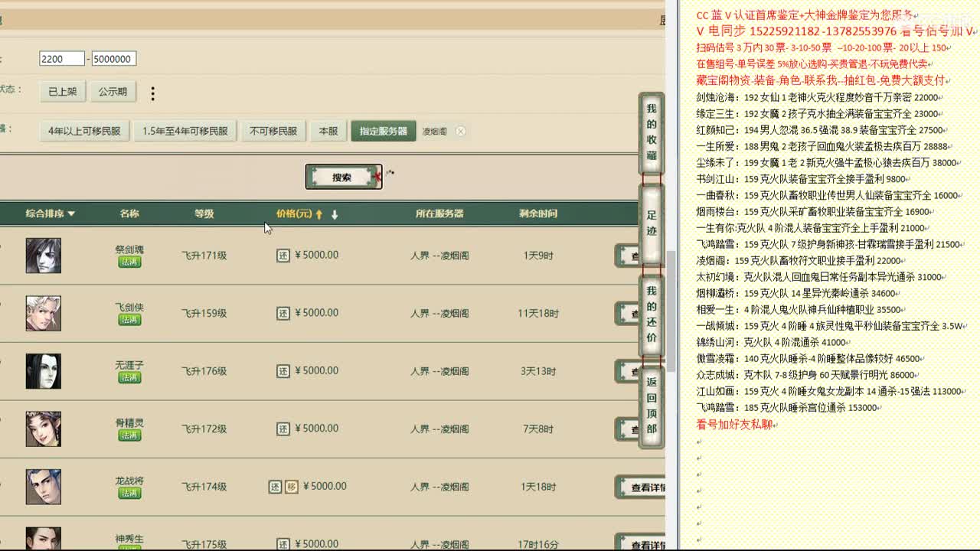Toggle the 不可移民服 server filter
This screenshot has height=551, width=980.
pos(274,130)
